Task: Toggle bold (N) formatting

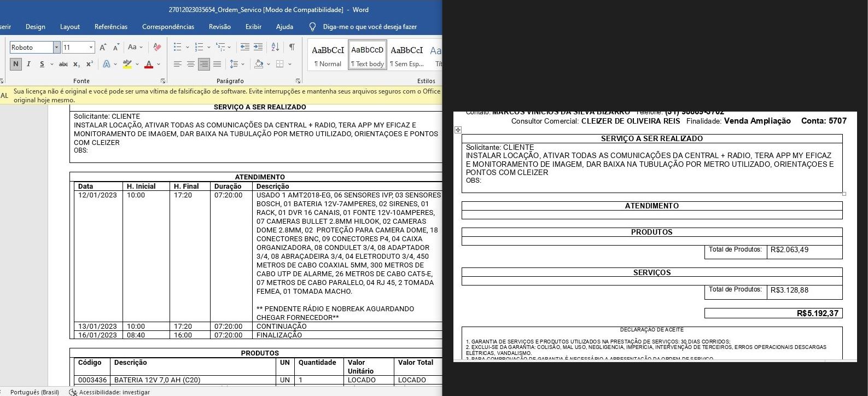Action: click(x=15, y=64)
